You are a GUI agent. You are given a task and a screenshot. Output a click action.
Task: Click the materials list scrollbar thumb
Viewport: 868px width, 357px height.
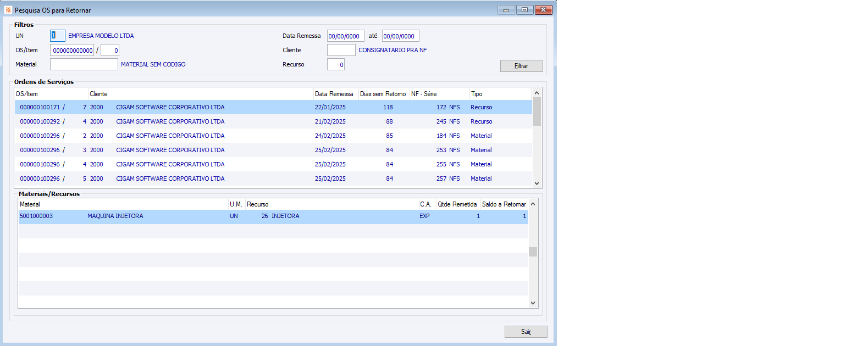tap(533, 252)
